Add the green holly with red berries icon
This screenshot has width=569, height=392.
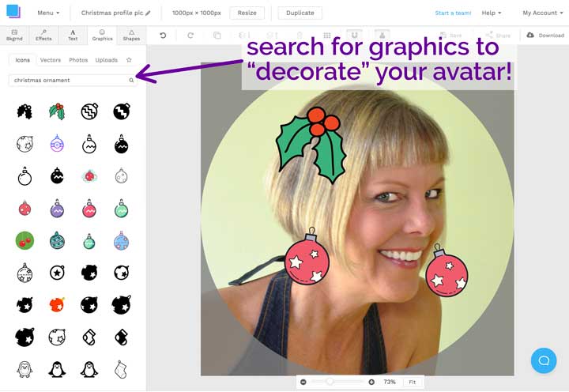57,111
